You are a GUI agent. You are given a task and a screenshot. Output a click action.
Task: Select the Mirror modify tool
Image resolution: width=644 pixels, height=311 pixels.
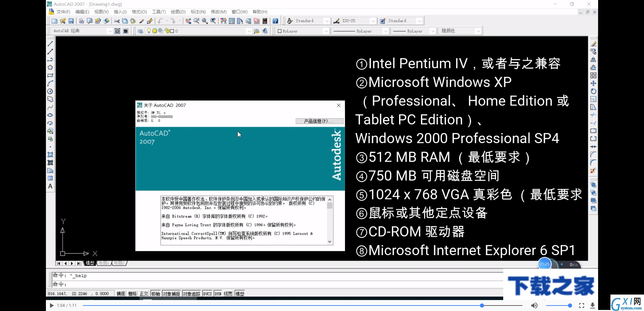coord(593,60)
